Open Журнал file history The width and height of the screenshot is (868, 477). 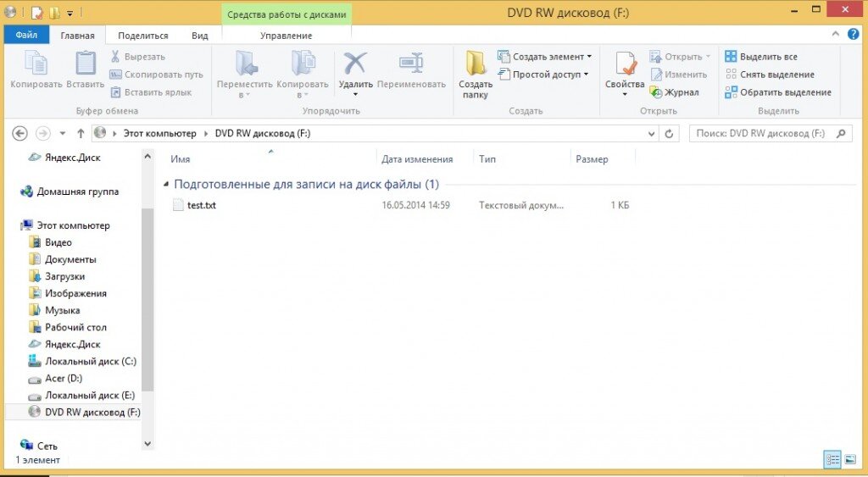click(x=674, y=92)
